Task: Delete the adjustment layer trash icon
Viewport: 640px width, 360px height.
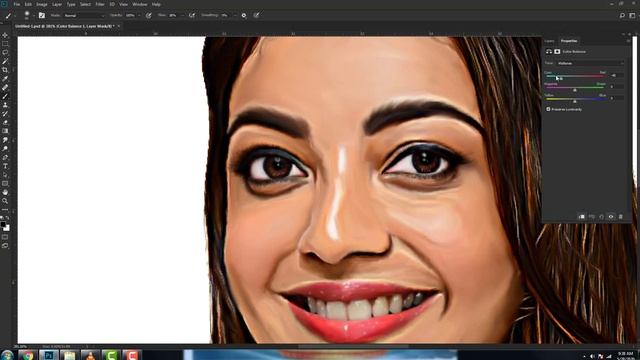Action: pyautogui.click(x=621, y=217)
